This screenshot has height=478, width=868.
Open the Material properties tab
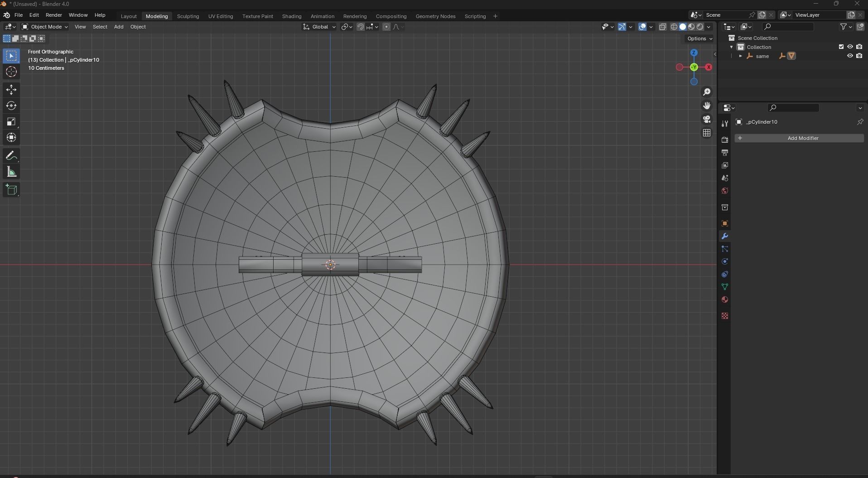(724, 299)
